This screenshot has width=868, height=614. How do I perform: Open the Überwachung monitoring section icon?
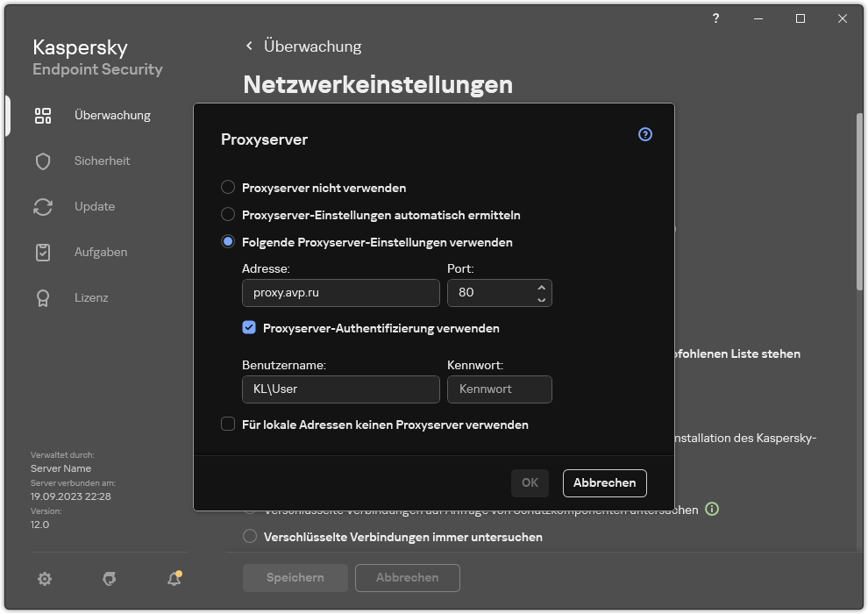43,115
